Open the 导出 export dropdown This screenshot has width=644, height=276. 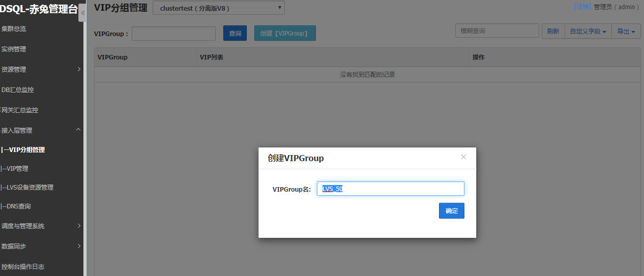pos(626,31)
